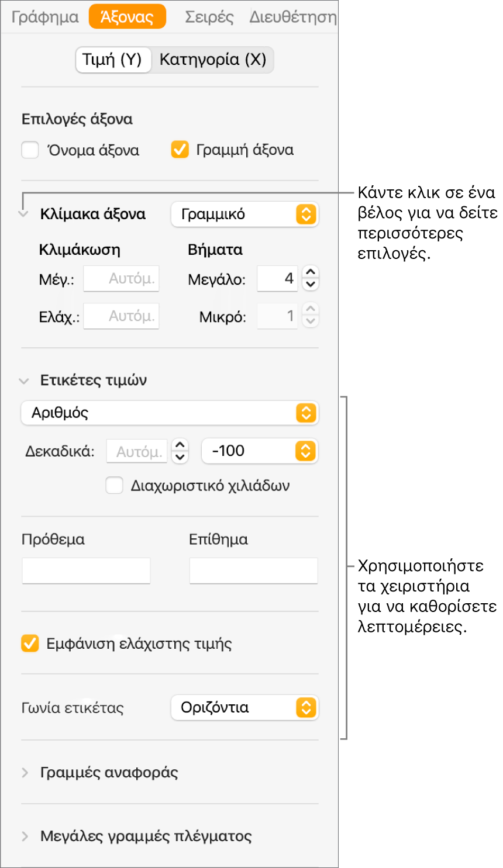Image resolution: width=503 pixels, height=868 pixels.
Task: Expand Μεγάλες γραμμές πλέγματος section
Action: [x=25, y=836]
